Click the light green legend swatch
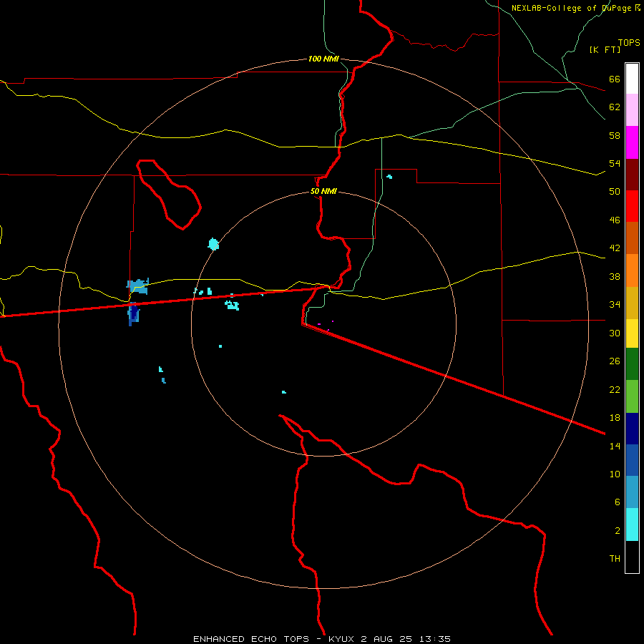This screenshot has height=644, width=644. click(632, 396)
